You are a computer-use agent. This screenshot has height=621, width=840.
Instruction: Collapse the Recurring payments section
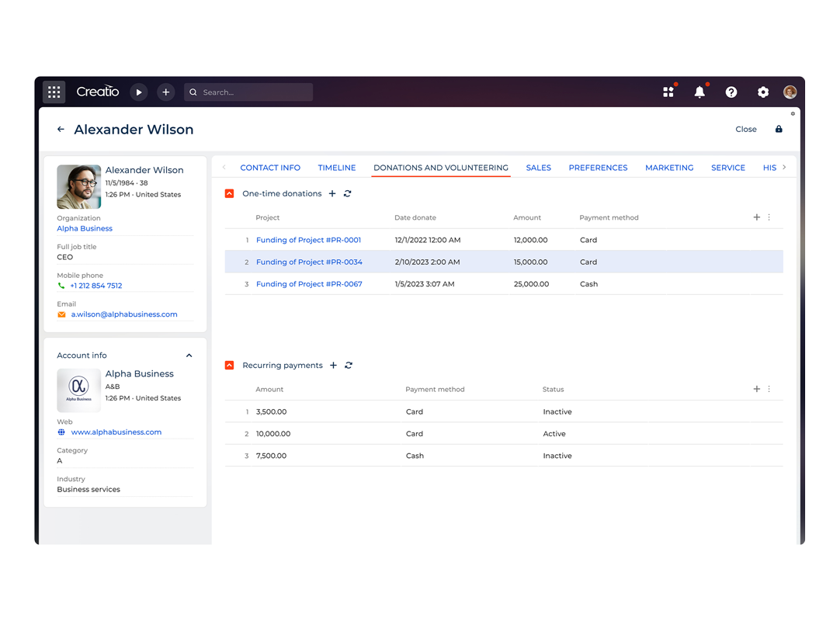click(x=229, y=365)
